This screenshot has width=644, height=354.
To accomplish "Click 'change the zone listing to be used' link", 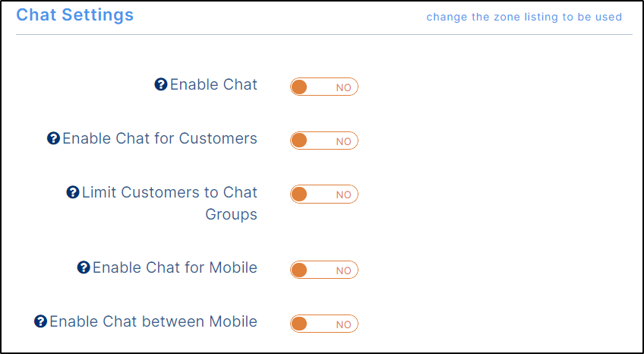I will 524,17.
